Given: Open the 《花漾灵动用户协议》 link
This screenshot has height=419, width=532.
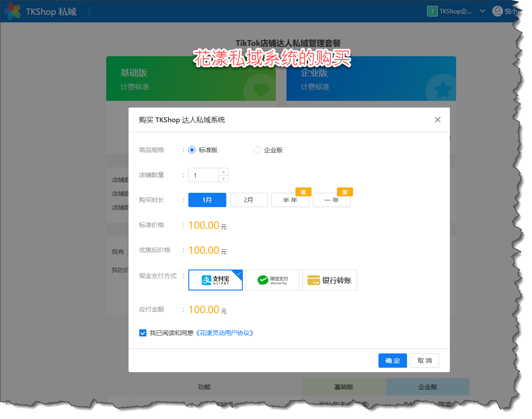Looking at the screenshot, I should (x=224, y=333).
